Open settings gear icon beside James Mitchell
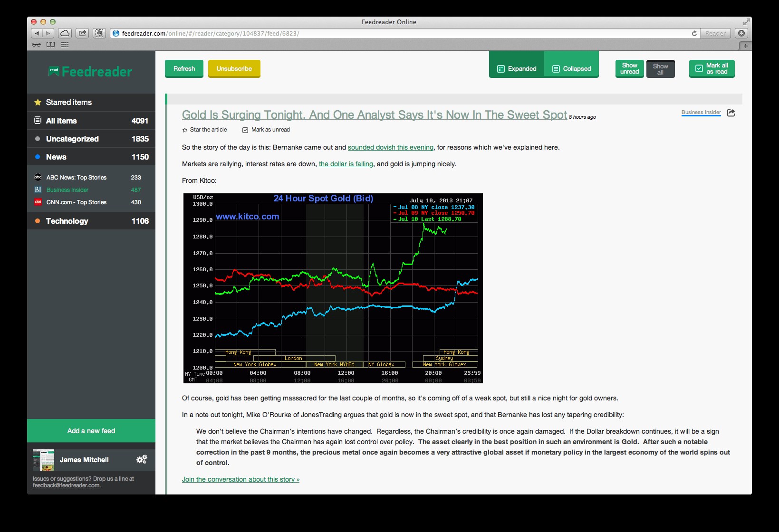This screenshot has height=532, width=779. click(142, 459)
